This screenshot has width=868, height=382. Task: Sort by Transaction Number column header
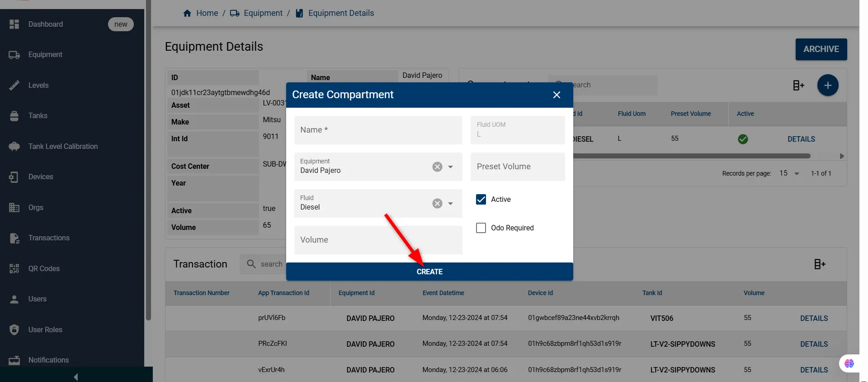[201, 293]
